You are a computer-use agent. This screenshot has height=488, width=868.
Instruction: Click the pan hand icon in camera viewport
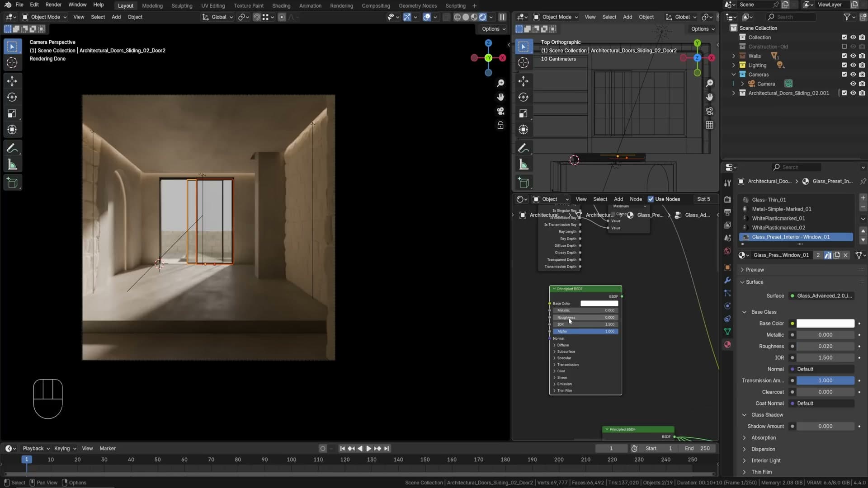500,97
